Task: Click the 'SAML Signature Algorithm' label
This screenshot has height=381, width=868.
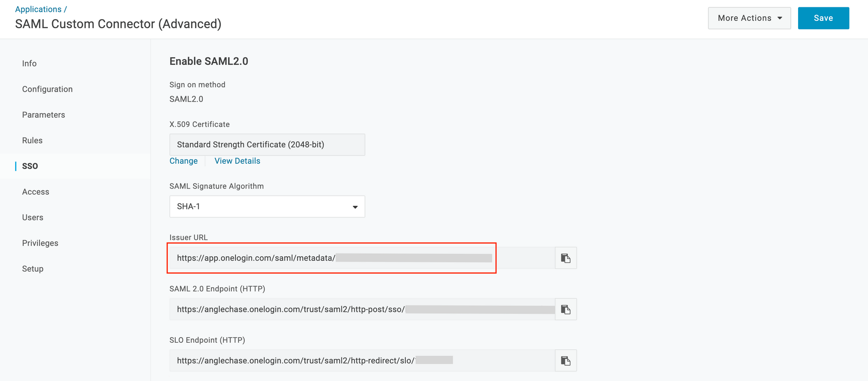Action: (217, 186)
